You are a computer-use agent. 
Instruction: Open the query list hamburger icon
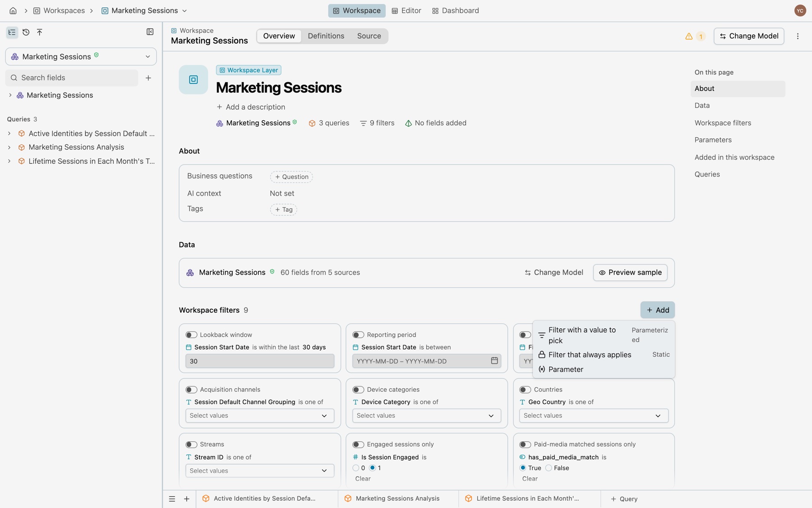(x=172, y=499)
